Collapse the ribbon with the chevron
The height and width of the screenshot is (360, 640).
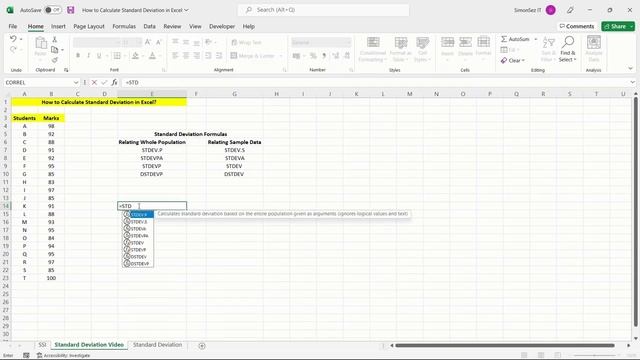(631, 69)
